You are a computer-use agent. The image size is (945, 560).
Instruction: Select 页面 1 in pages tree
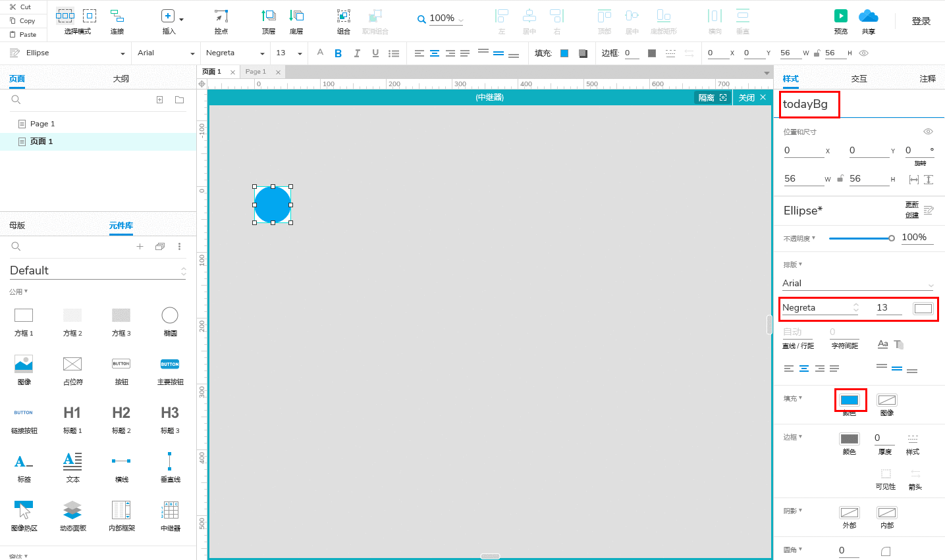pos(98,141)
